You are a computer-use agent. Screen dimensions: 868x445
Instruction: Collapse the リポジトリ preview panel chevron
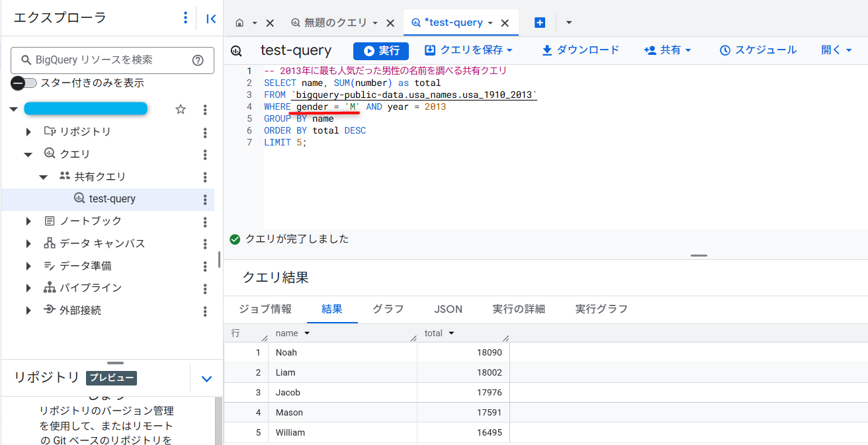click(206, 379)
